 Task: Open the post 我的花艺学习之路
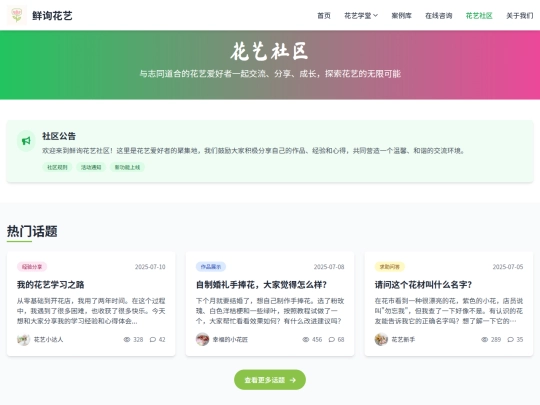(51, 285)
